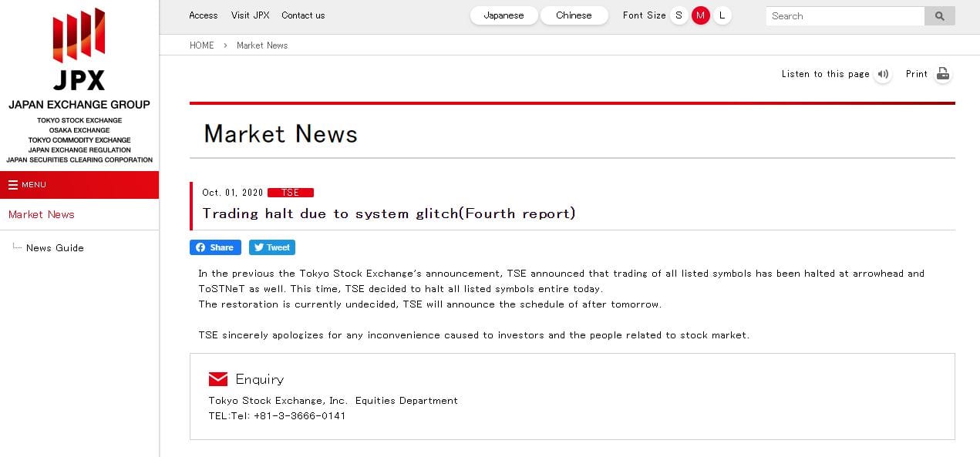Screen dimensions: 980x457
Task: Click Market News in the breadcrumb
Action: click(262, 45)
